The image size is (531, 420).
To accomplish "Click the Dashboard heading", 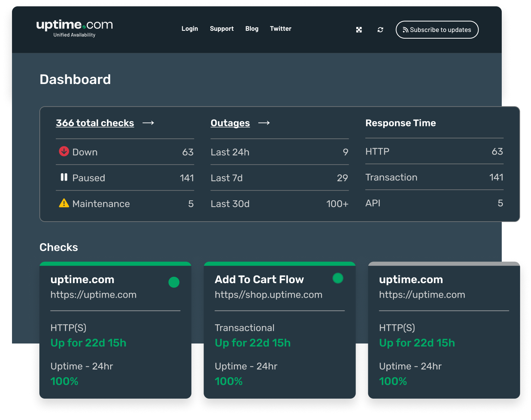I will [75, 79].
